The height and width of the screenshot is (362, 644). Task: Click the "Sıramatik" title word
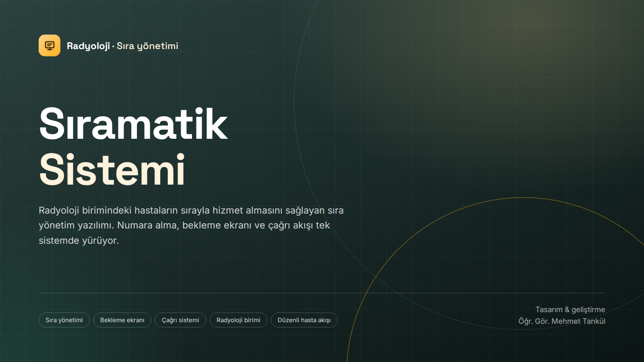(x=134, y=124)
